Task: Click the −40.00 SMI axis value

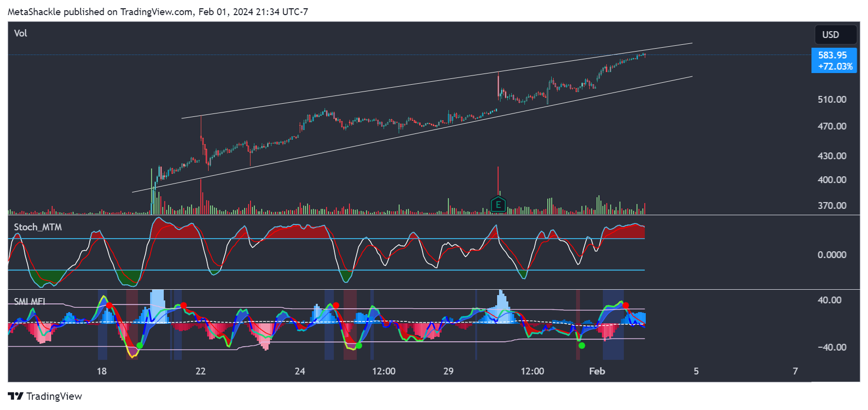Action: 832,347
